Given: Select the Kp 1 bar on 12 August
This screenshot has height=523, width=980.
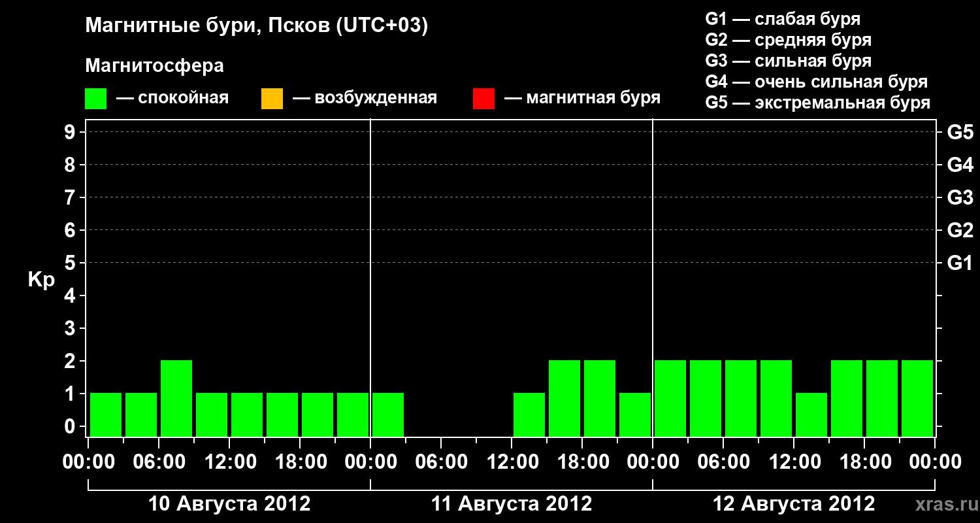Looking at the screenshot, I should [x=811, y=414].
